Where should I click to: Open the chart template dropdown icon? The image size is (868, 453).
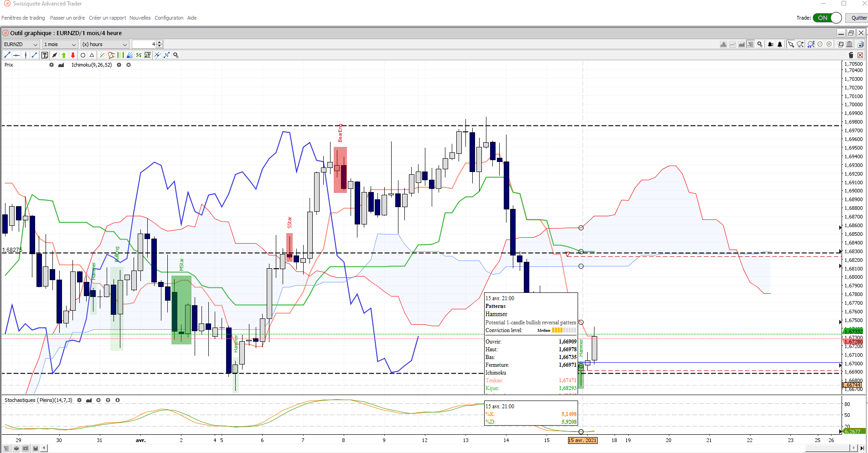pyautogui.click(x=860, y=44)
